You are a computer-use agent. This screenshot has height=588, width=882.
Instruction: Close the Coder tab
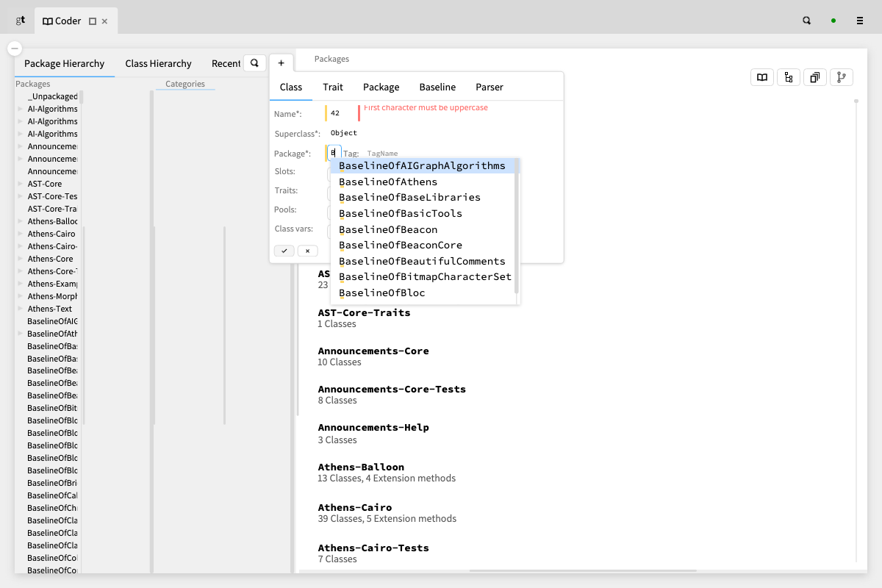click(104, 21)
